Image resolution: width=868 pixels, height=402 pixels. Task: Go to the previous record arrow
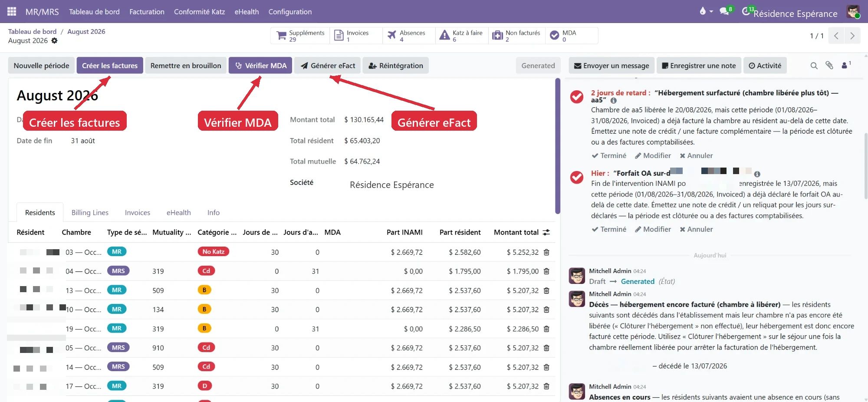click(836, 36)
